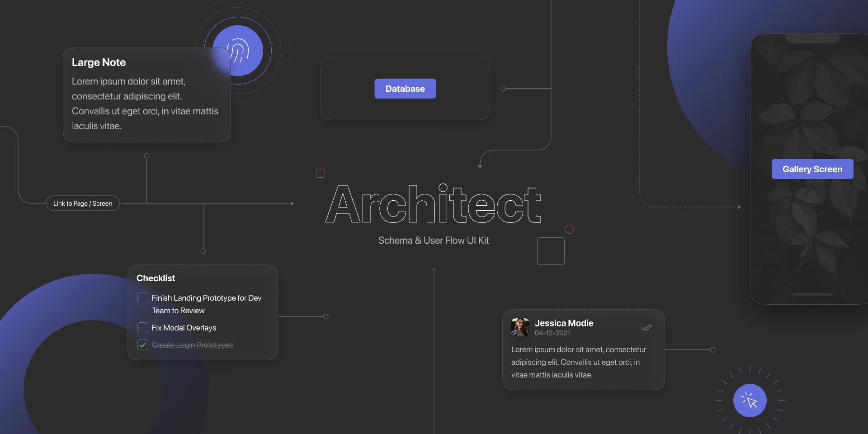Click the Schema & User Flow UI Kit subtitle

434,241
